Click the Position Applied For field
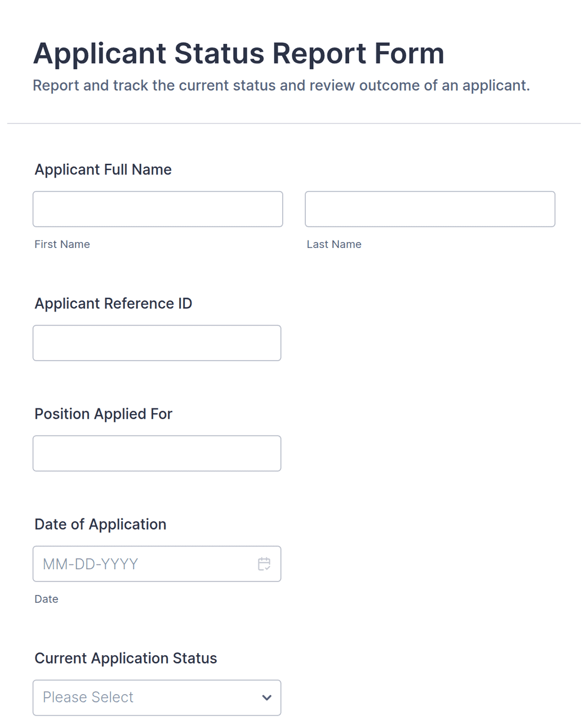 click(157, 454)
